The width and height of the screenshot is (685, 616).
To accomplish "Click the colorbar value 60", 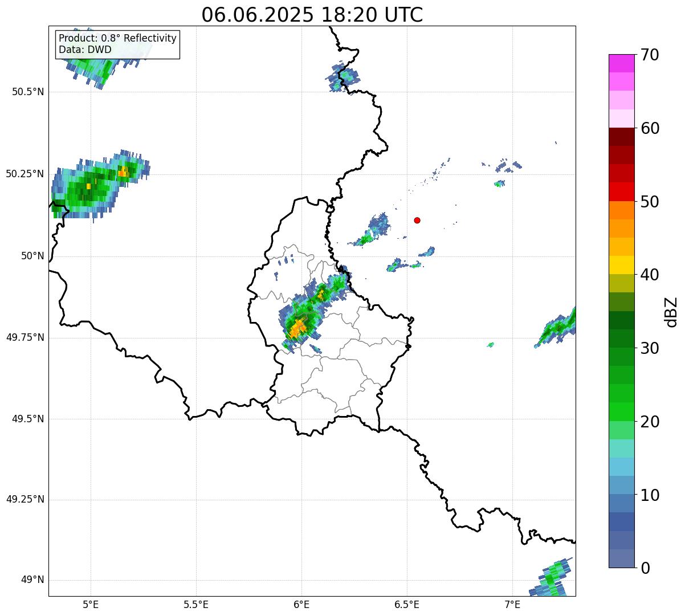I will 650,128.
